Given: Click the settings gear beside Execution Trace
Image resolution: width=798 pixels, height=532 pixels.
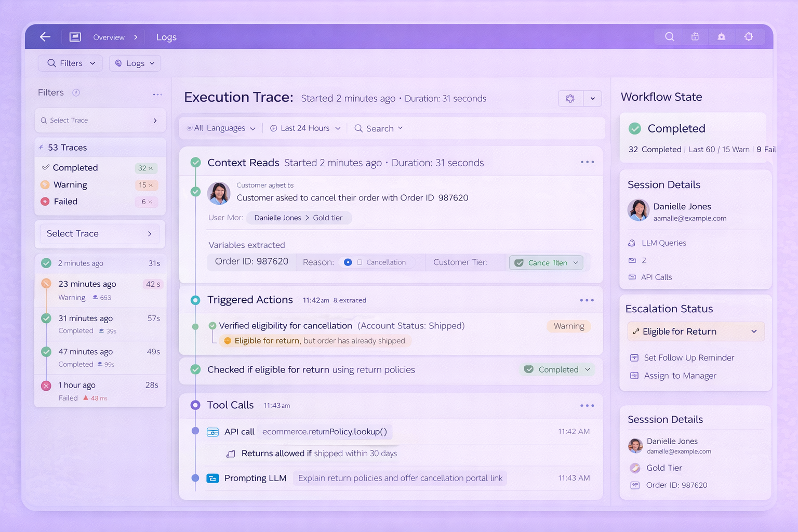Looking at the screenshot, I should [570, 99].
